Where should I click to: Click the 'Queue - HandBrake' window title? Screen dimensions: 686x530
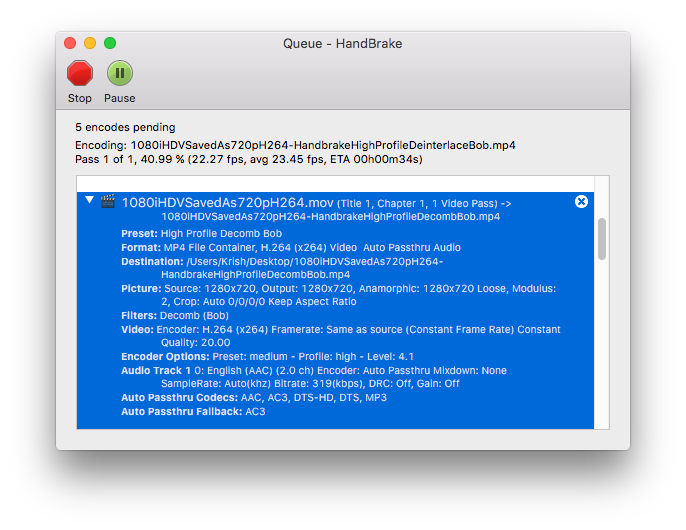[343, 44]
